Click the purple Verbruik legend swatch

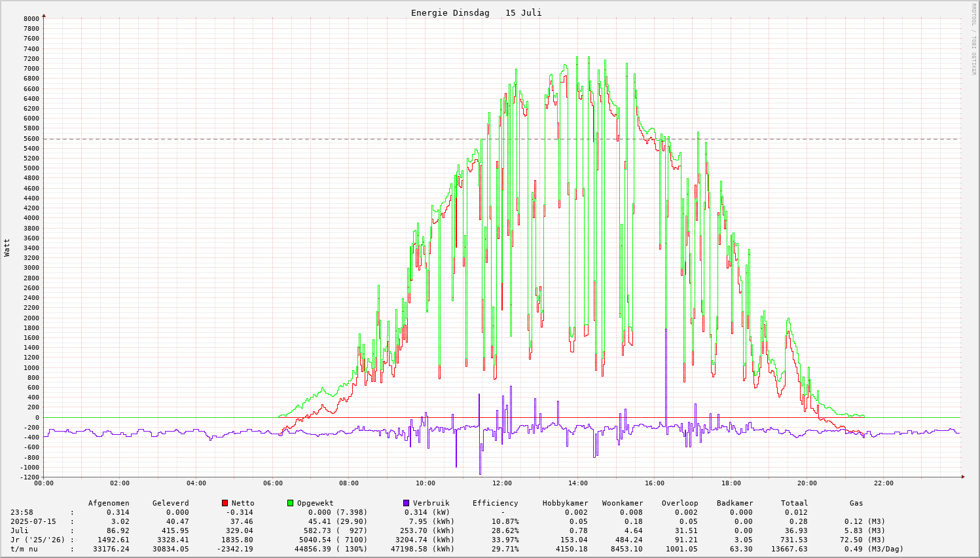click(406, 503)
